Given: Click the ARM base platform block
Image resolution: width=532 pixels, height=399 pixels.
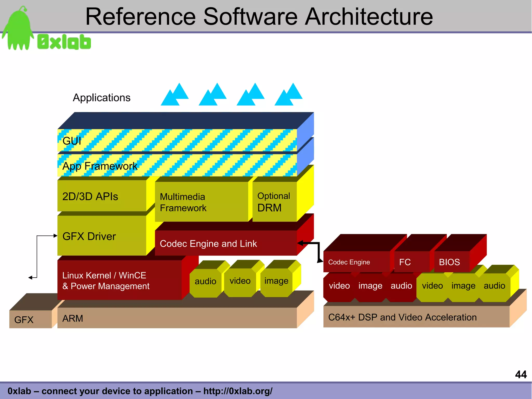Looking at the screenshot, I should pos(177,318).
